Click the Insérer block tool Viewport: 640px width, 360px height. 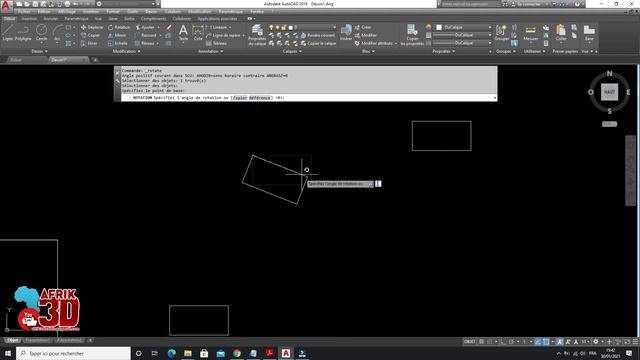coord(346,32)
